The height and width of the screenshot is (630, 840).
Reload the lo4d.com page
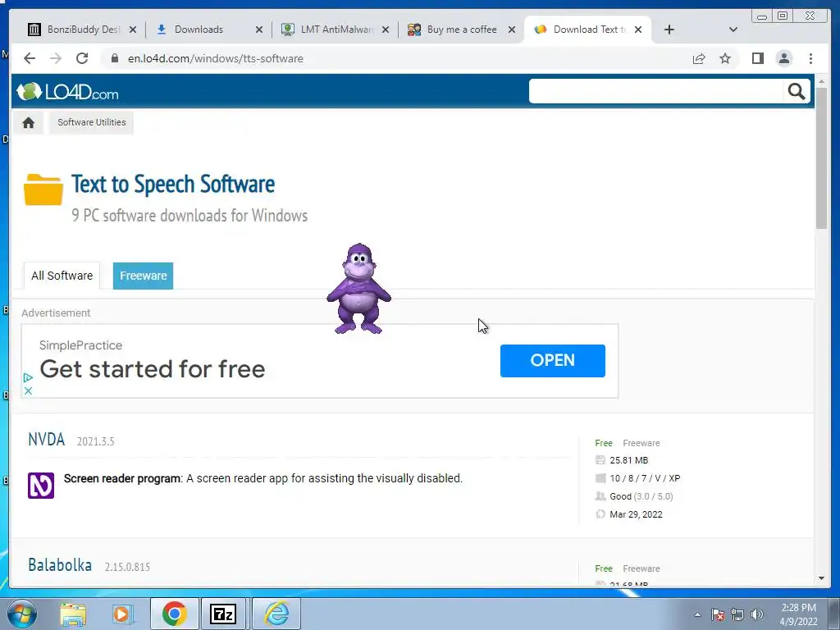(x=82, y=58)
